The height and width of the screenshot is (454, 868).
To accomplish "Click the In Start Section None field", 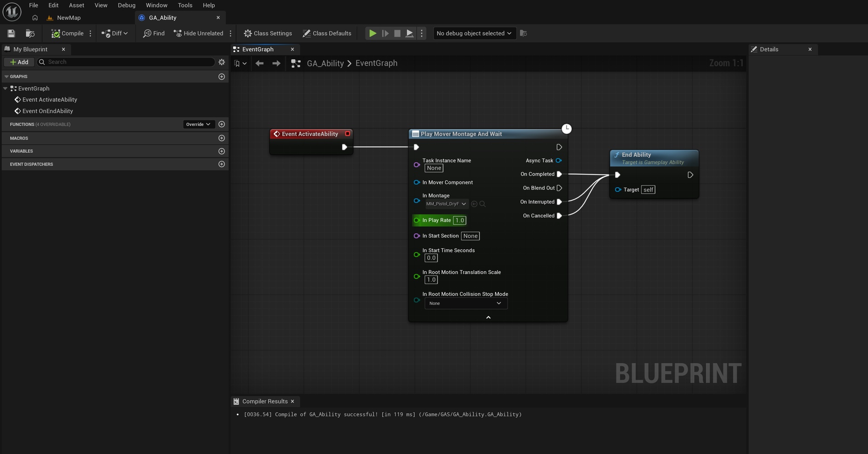I will tap(470, 236).
